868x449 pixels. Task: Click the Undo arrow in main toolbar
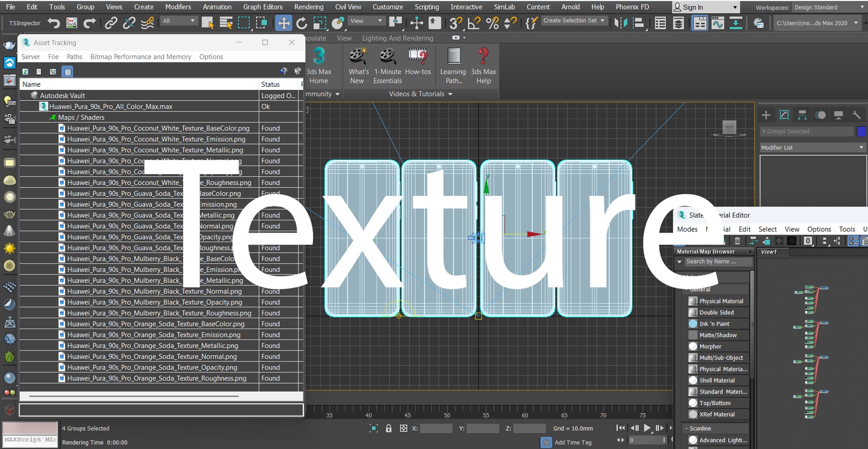pyautogui.click(x=53, y=23)
